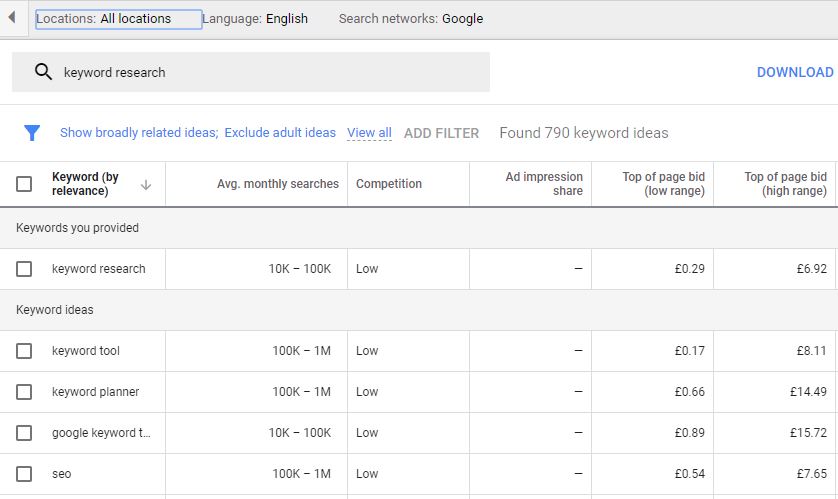Click keyword research in the results row
The width and height of the screenshot is (838, 499).
(x=98, y=269)
